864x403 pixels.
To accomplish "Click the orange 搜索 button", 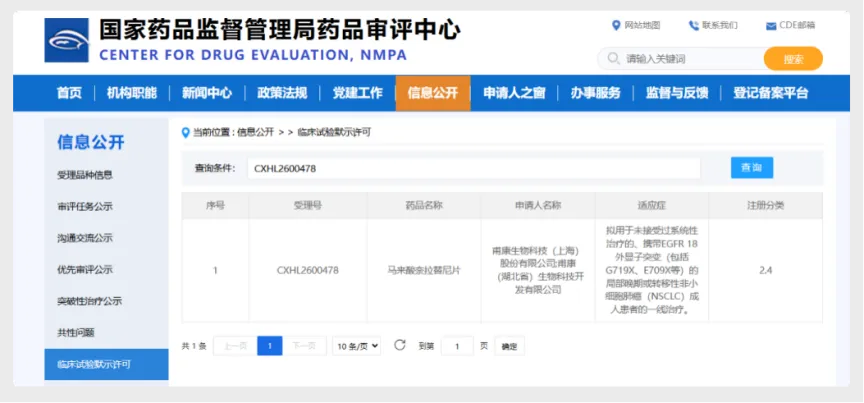I will pos(793,59).
